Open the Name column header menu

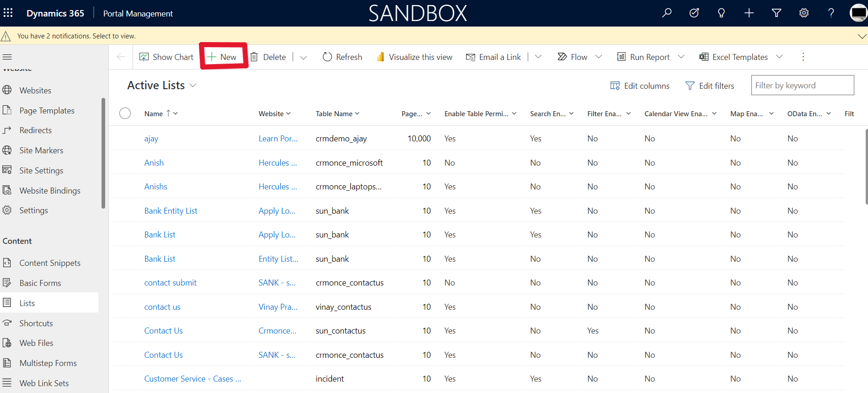click(x=161, y=113)
